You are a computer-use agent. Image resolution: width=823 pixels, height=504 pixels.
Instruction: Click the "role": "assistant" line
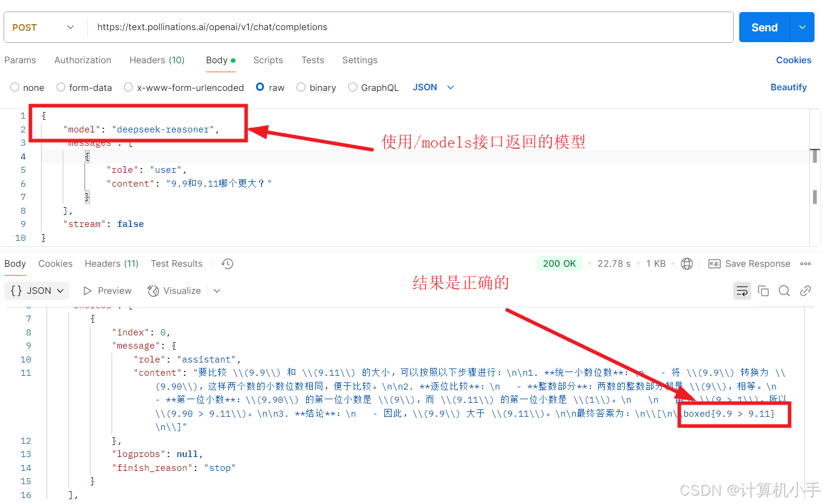187,359
